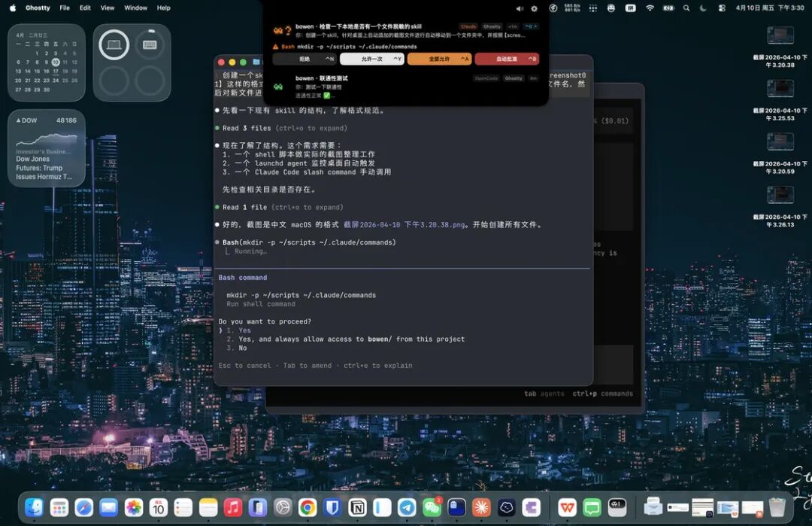The height and width of the screenshot is (526, 812).
Task: Open WeChat from the Dock
Action: tap(432, 507)
